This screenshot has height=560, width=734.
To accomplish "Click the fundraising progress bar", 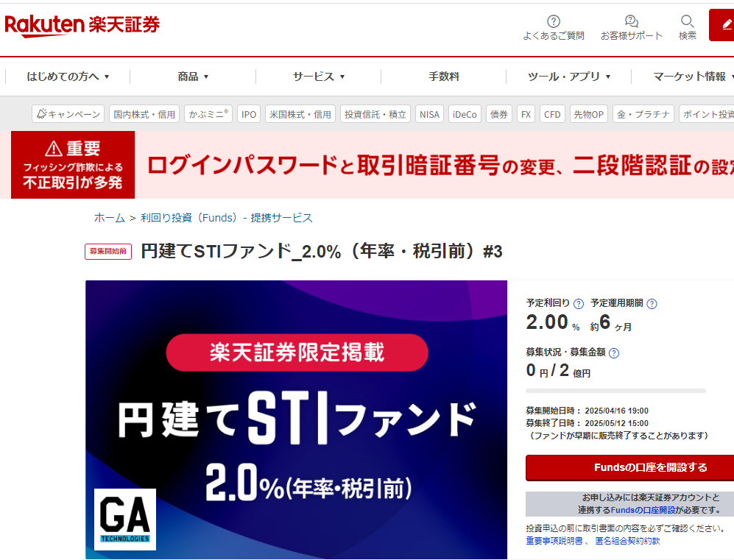I will (615, 391).
